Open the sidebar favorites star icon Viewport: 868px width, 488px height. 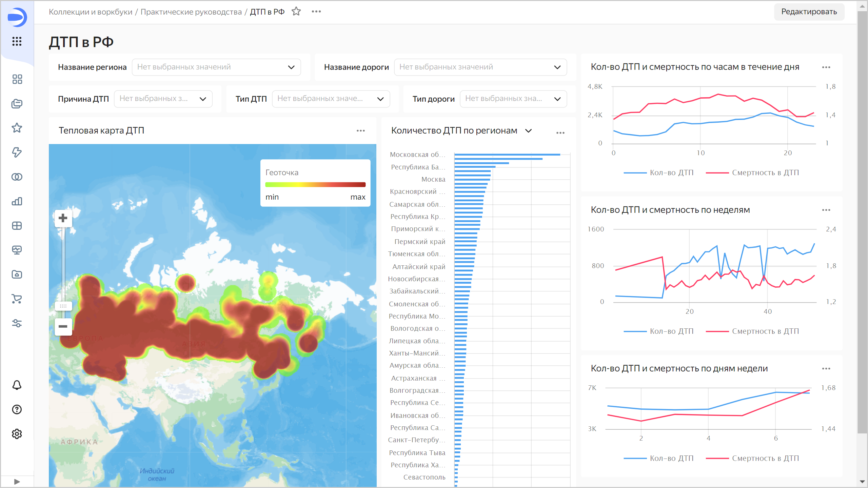click(x=17, y=128)
